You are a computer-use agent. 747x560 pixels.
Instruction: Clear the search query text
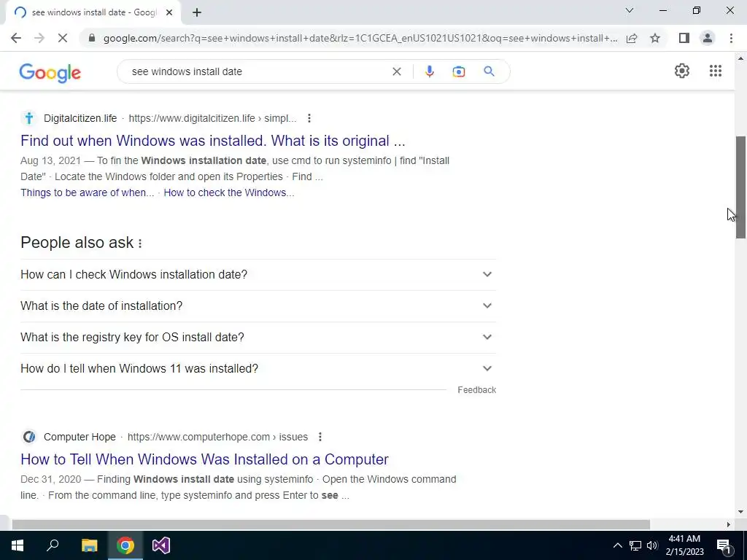point(396,71)
